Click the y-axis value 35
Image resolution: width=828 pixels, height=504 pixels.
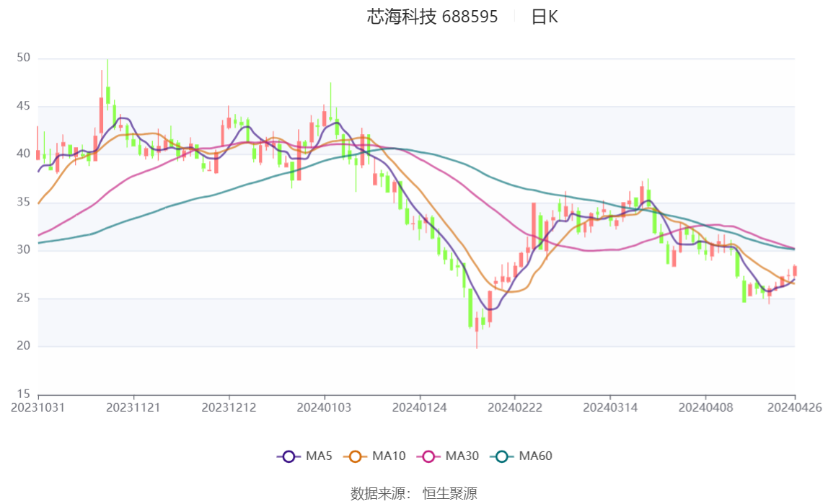click(x=23, y=202)
